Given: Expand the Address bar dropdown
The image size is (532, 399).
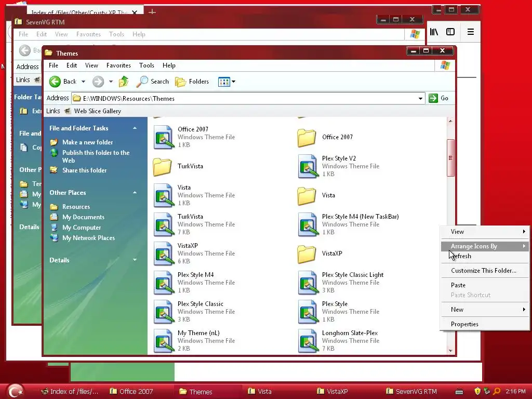Looking at the screenshot, I should [x=420, y=98].
